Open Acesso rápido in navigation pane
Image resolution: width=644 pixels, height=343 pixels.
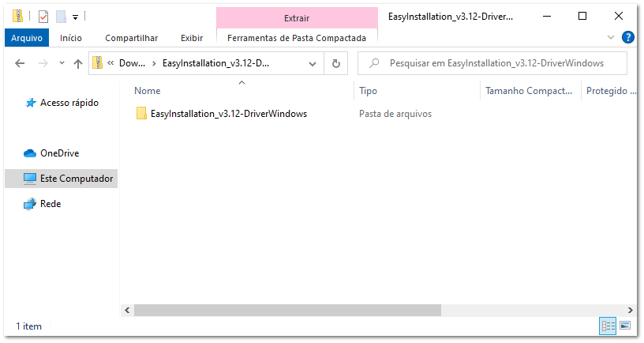tap(69, 103)
